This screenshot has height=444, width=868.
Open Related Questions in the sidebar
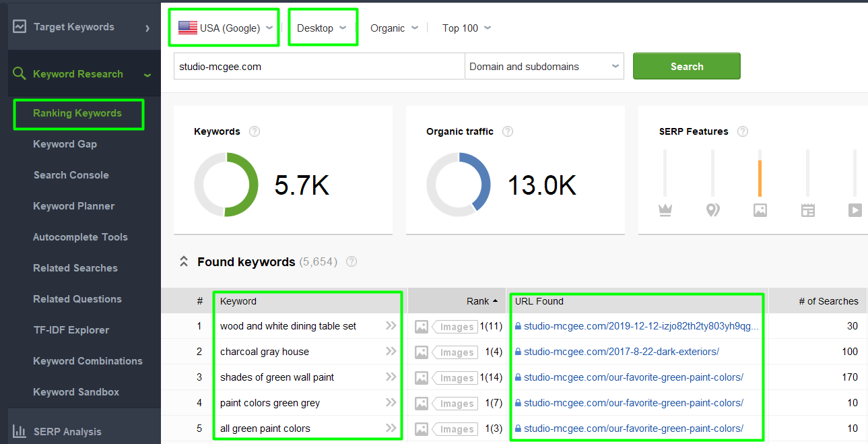(77, 299)
